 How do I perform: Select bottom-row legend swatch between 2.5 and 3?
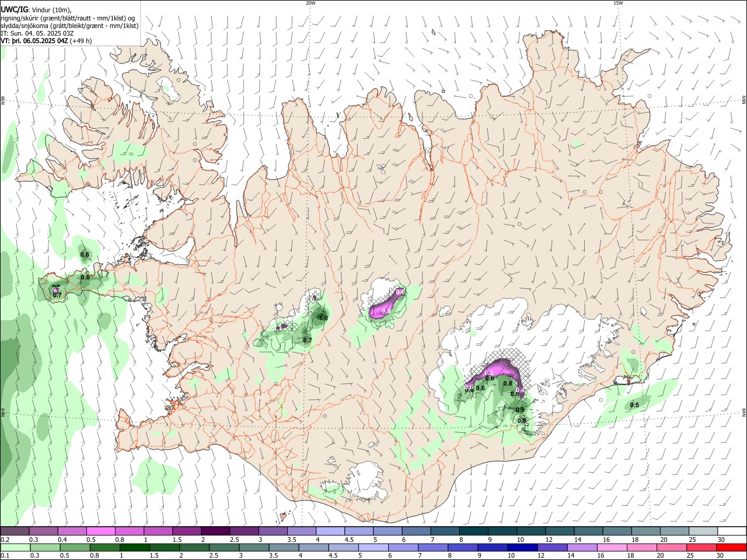(224, 547)
